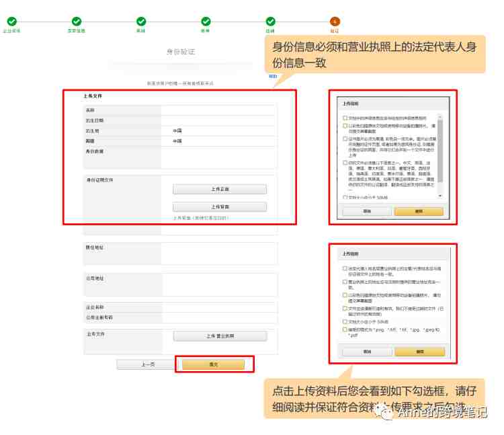
Task: Click the orange current verification step circle
Action: coord(335,22)
